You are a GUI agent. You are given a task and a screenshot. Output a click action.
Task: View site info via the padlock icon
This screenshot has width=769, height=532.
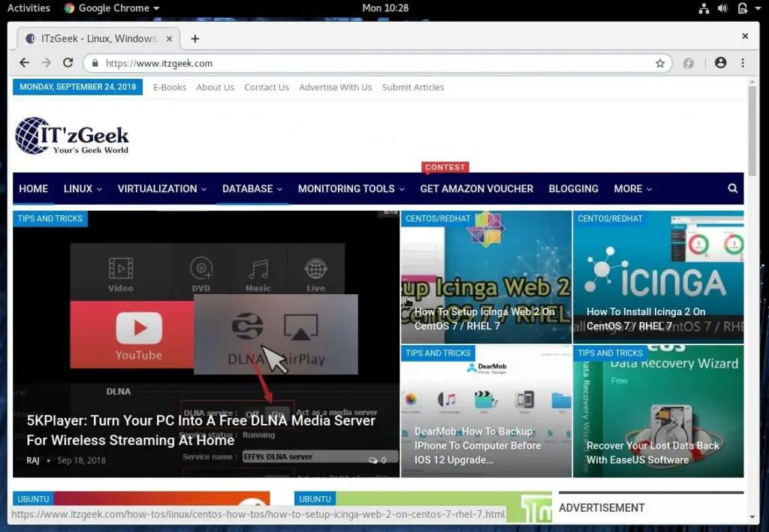pyautogui.click(x=95, y=63)
